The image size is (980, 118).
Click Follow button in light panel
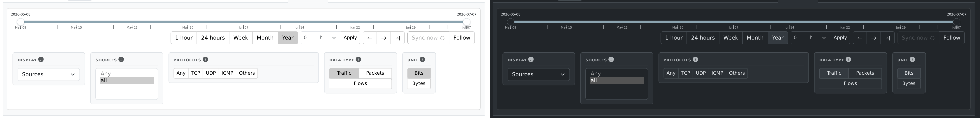pyautogui.click(x=462, y=38)
